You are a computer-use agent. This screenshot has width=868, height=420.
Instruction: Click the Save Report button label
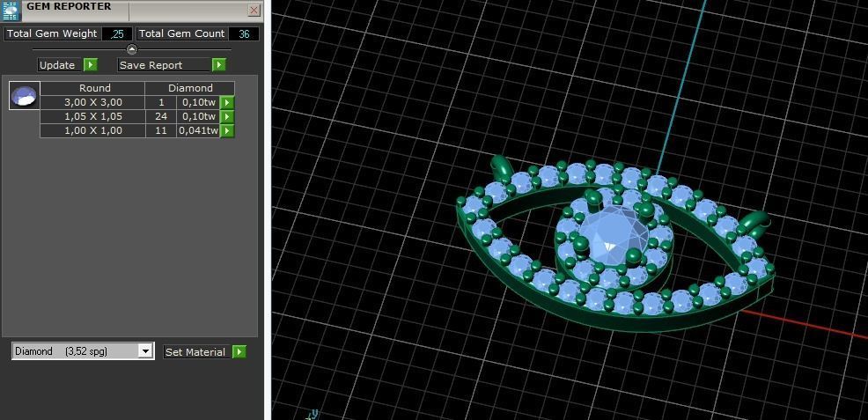165,65
